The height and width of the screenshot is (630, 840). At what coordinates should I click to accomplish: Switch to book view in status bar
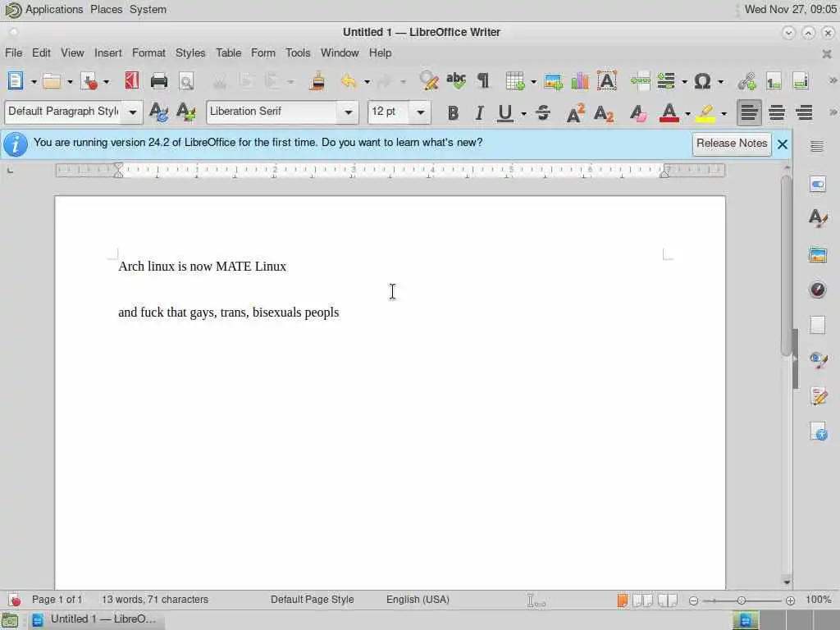point(668,600)
